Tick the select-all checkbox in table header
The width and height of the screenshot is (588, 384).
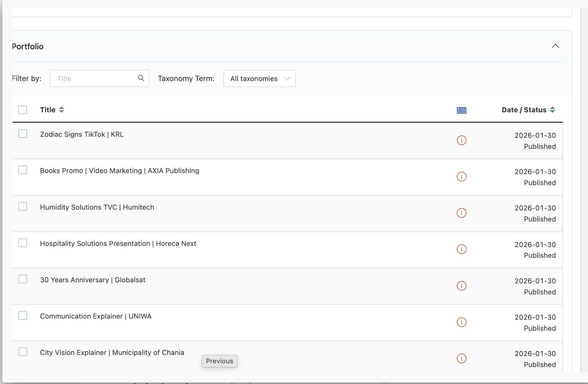pyautogui.click(x=23, y=110)
